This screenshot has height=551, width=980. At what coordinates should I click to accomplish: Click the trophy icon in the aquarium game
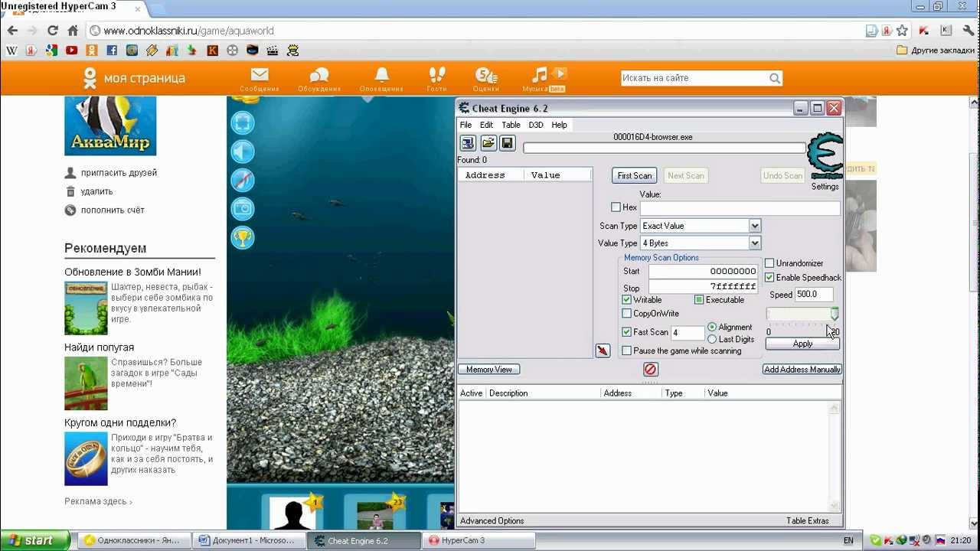[x=243, y=238]
